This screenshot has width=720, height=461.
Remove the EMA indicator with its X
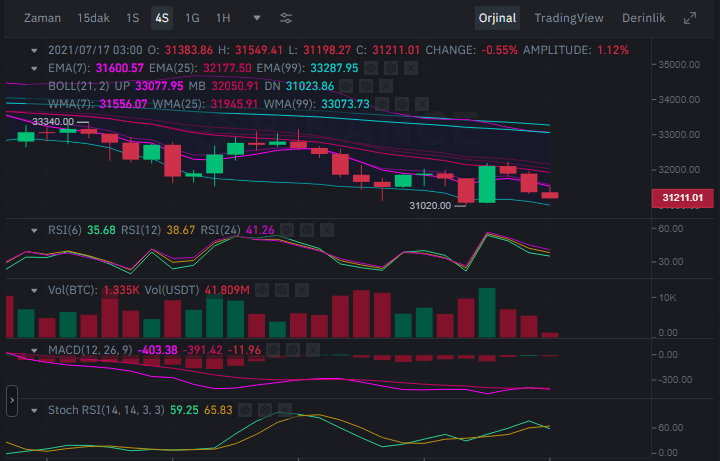[411, 68]
